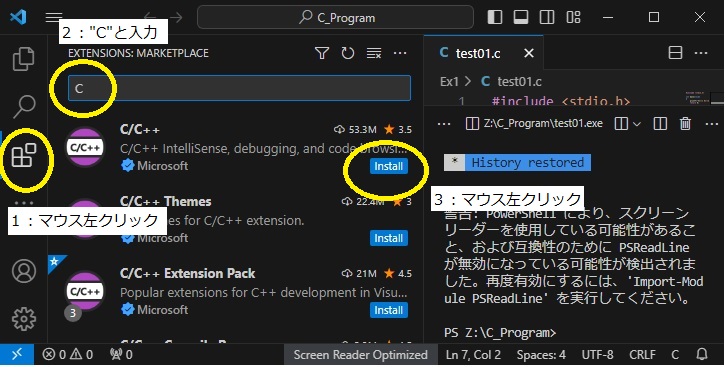The height and width of the screenshot is (367, 725).
Task: Toggle the bottom panel layout button
Action: (x=521, y=18)
